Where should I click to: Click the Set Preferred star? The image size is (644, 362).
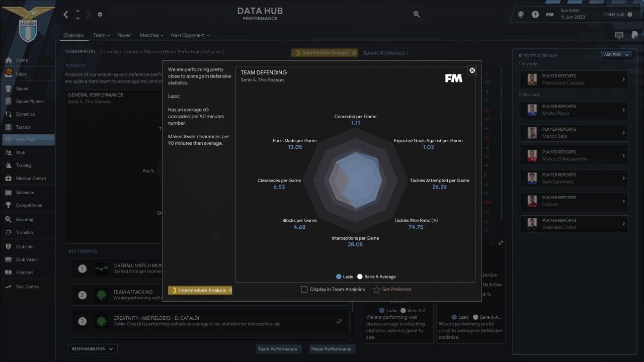376,290
